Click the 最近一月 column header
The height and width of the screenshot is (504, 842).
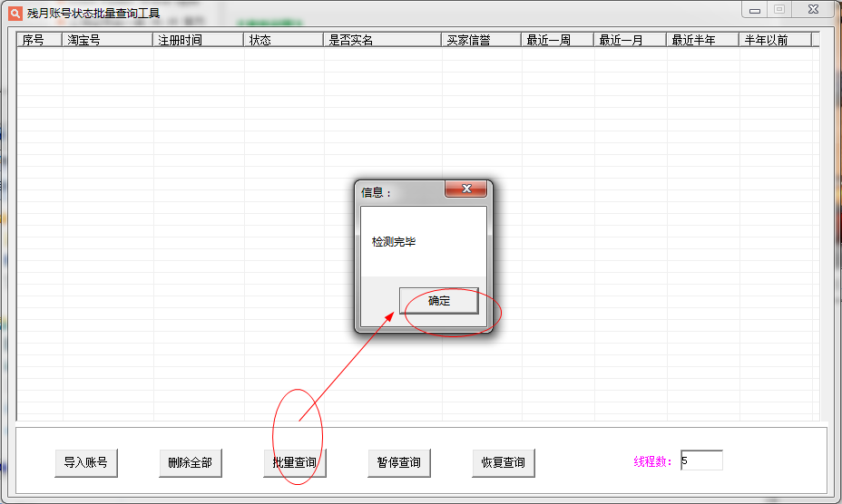point(630,40)
